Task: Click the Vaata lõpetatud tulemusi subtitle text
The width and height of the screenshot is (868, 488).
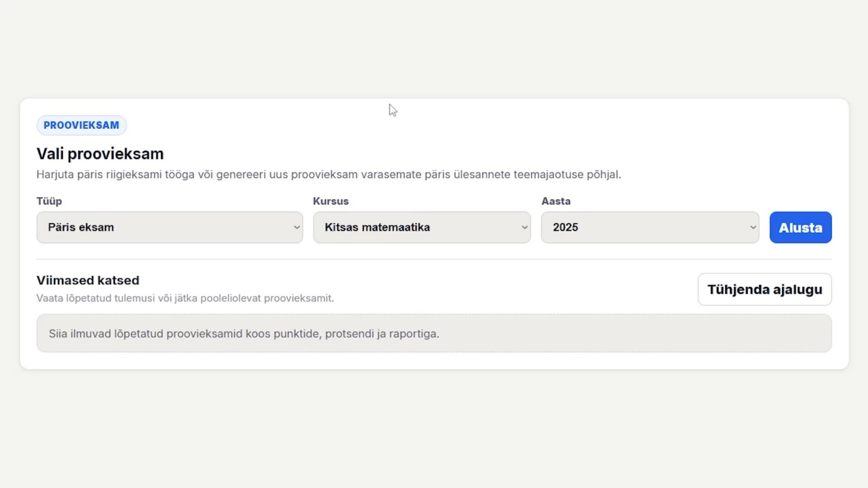Action: click(185, 298)
